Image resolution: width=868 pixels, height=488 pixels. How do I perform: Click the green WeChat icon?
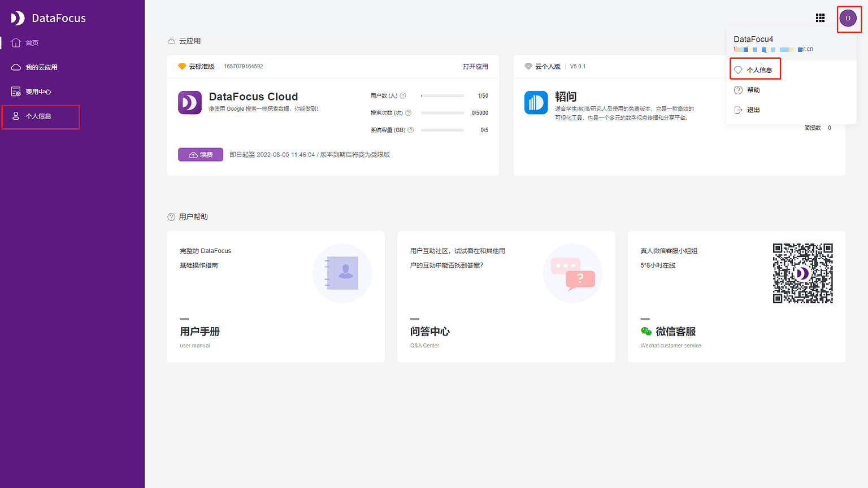(646, 332)
